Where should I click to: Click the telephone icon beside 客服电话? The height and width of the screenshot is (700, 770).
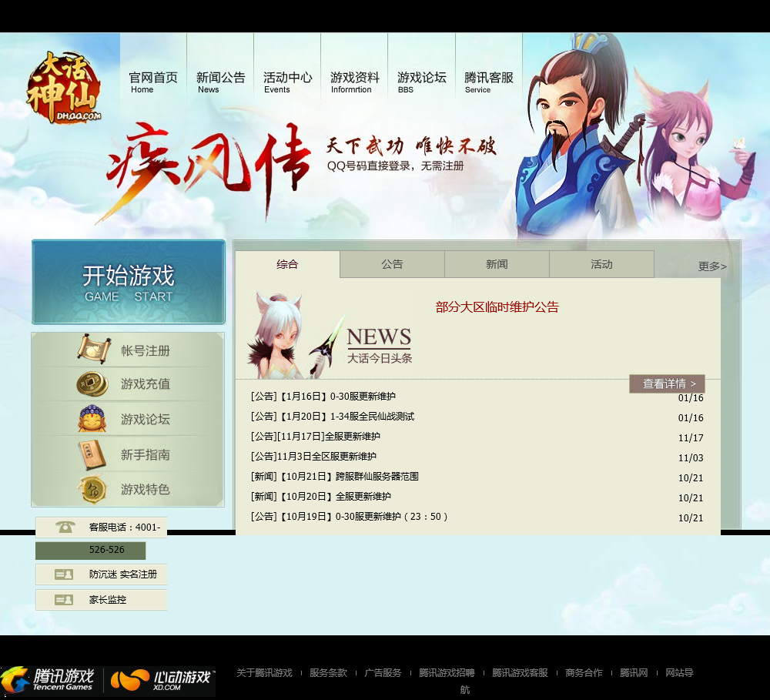[65, 527]
